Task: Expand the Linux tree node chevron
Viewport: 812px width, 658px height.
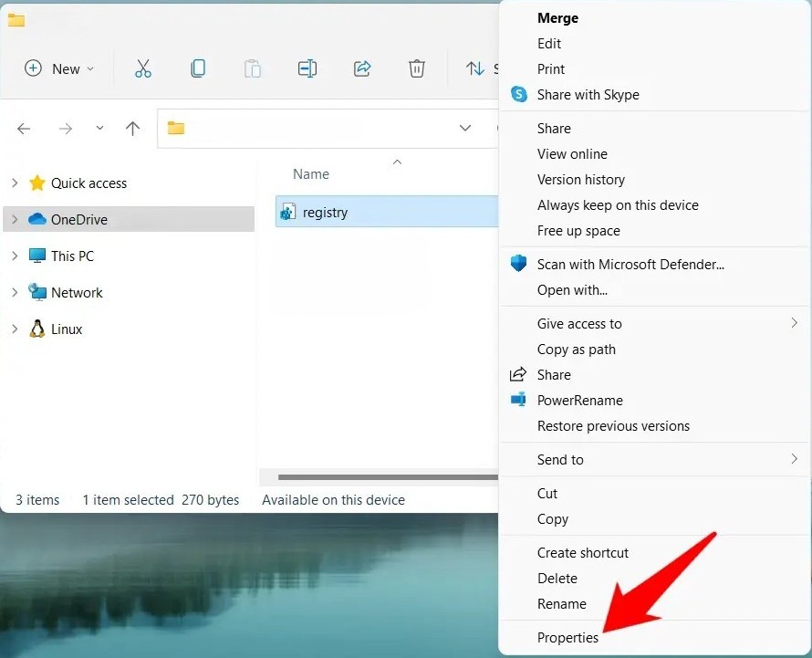Action: [x=15, y=329]
